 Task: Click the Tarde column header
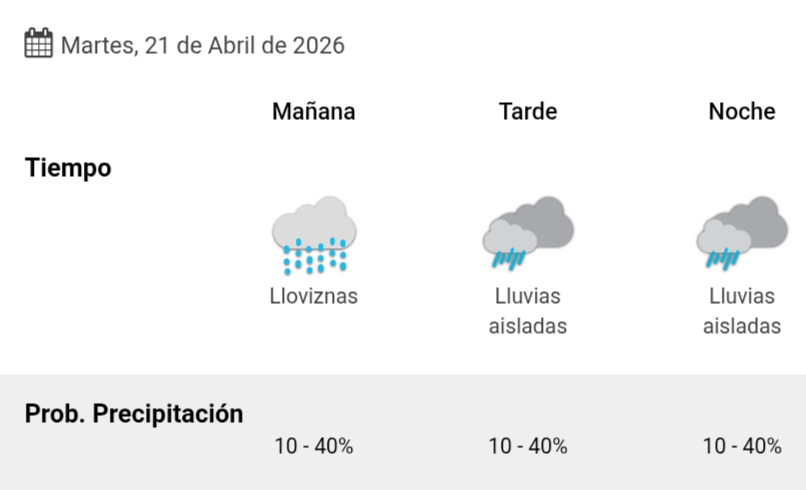pyautogui.click(x=527, y=111)
